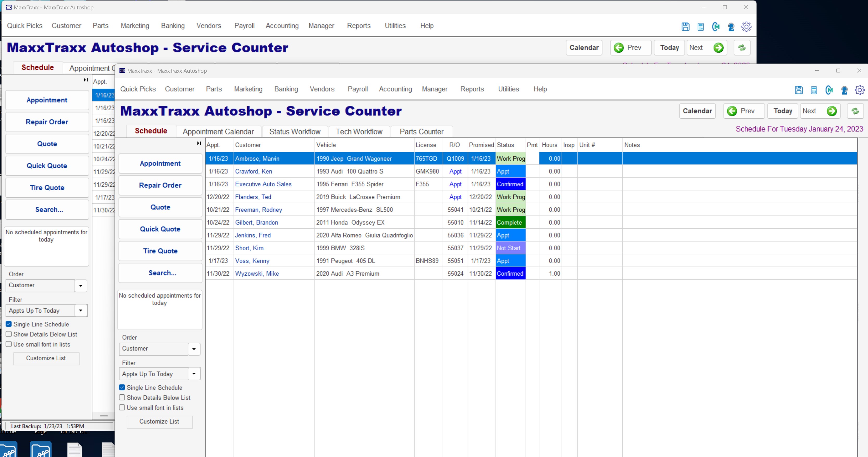Screen dimensions: 868x457
Task: Open the calculator icon in front window
Action: 814,90
